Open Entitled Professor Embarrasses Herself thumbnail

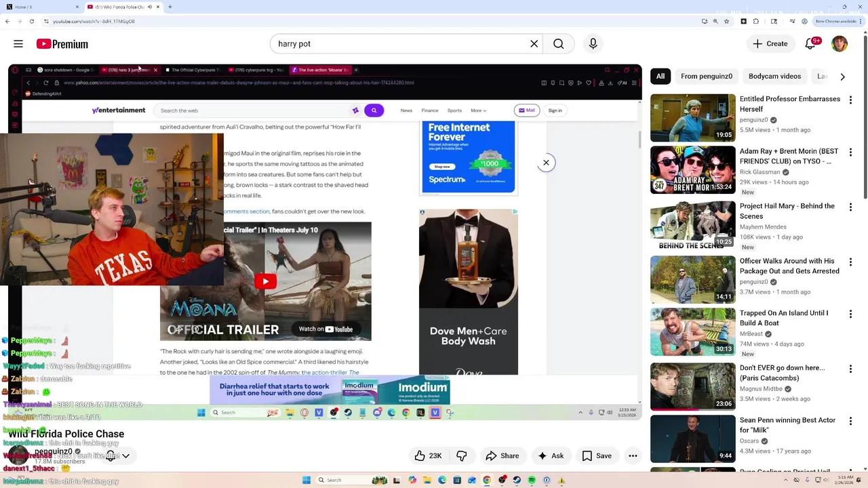pyautogui.click(x=693, y=118)
